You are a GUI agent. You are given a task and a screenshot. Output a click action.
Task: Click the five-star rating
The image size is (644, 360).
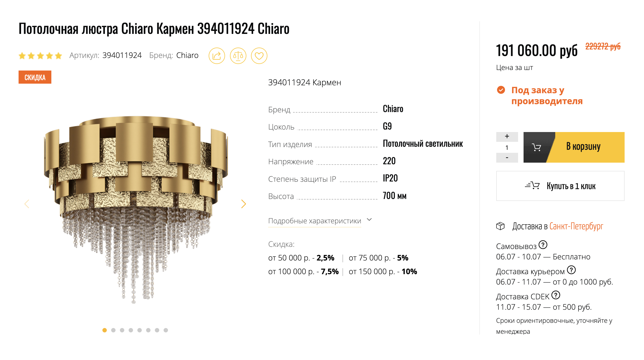coord(40,56)
